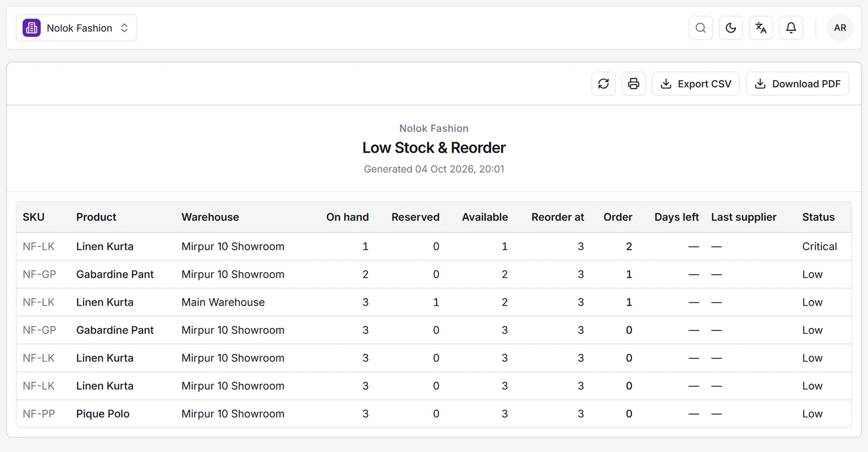Click the Status column header
The height and width of the screenshot is (452, 868).
[x=819, y=217]
